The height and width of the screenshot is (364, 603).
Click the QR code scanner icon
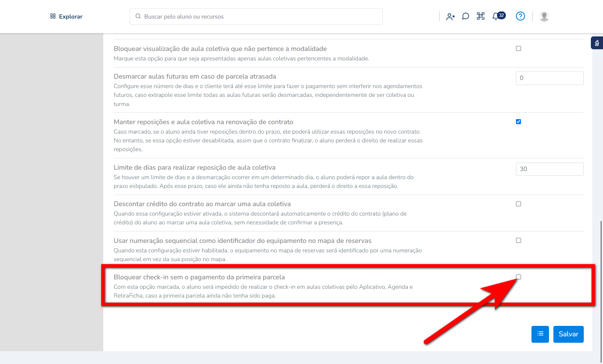click(481, 16)
